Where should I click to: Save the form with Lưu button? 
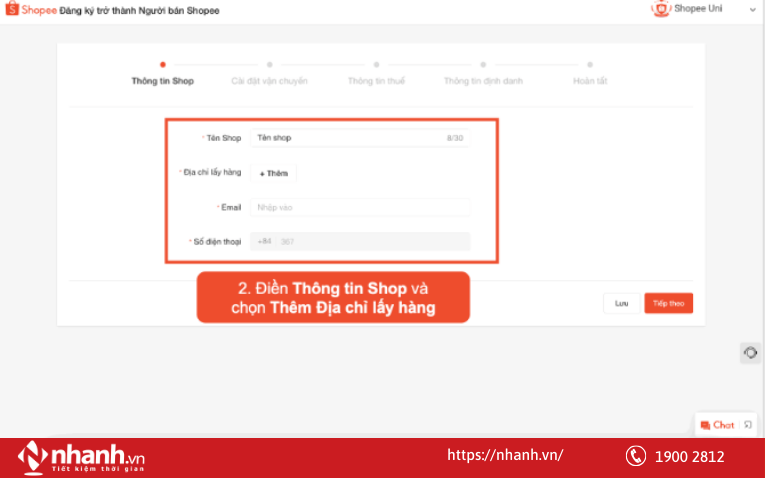pos(622,303)
